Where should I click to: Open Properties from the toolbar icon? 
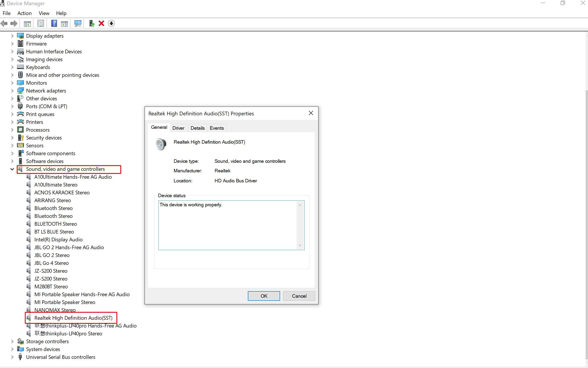click(x=40, y=23)
